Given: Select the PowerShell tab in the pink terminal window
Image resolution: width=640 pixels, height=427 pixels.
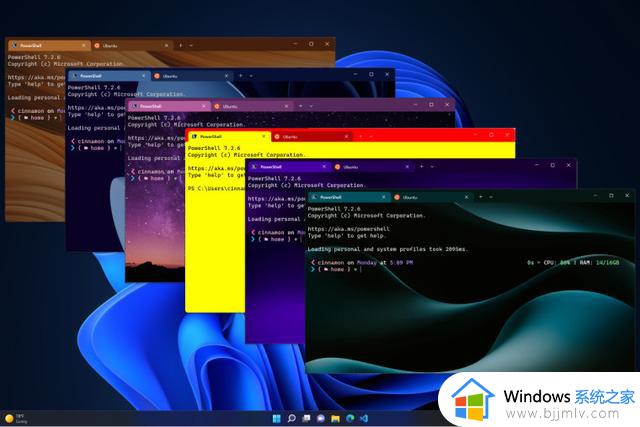Looking at the screenshot, I should click(169, 106).
